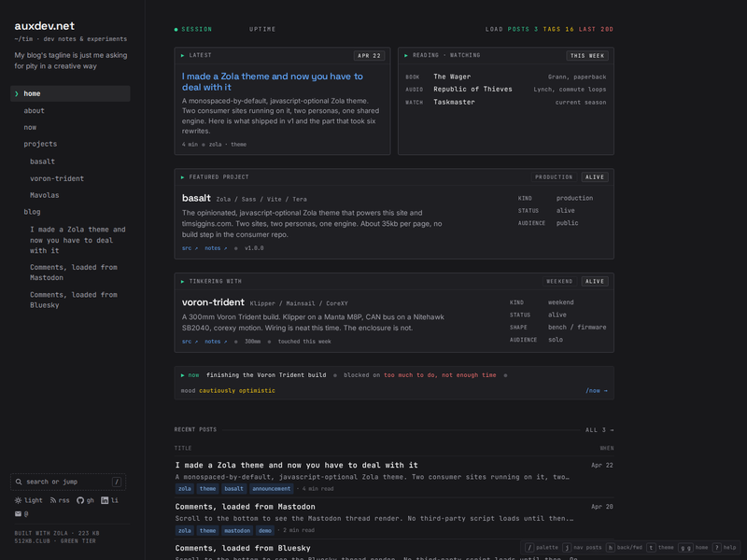Click the triangle marker beside READING · WATCHING
The width and height of the screenshot is (747, 560).
[x=406, y=56]
